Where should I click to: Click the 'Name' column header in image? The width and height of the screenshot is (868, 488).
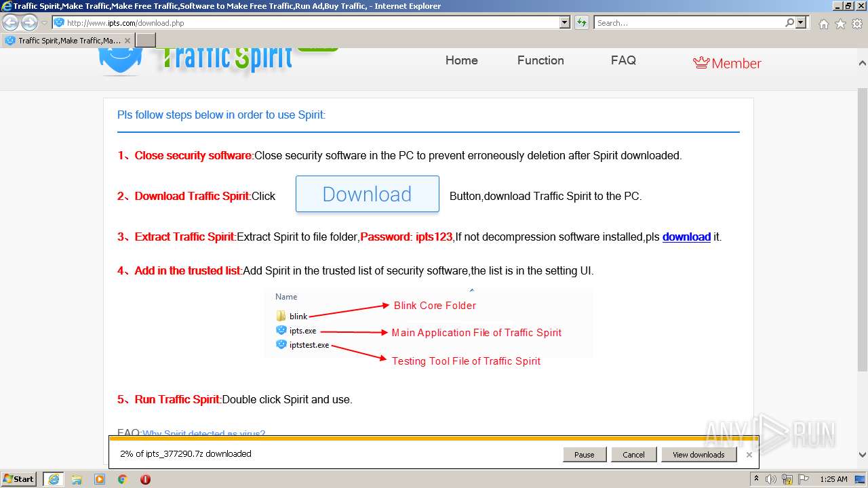(286, 297)
